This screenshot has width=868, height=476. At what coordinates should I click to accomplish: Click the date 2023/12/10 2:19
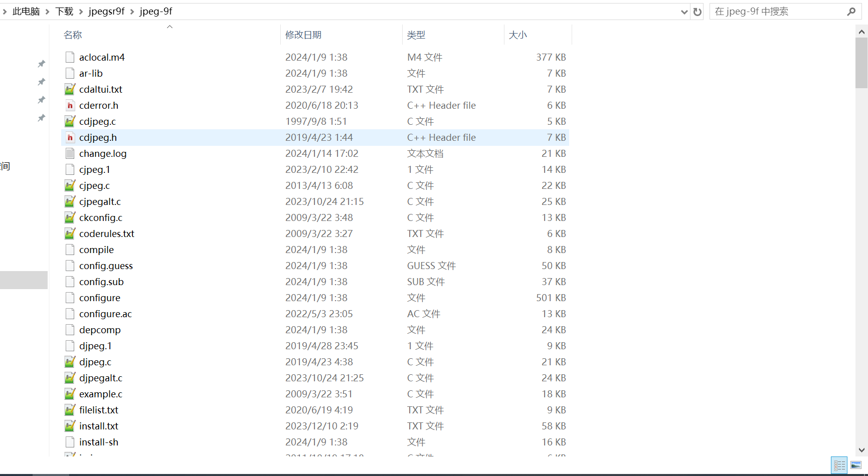322,426
